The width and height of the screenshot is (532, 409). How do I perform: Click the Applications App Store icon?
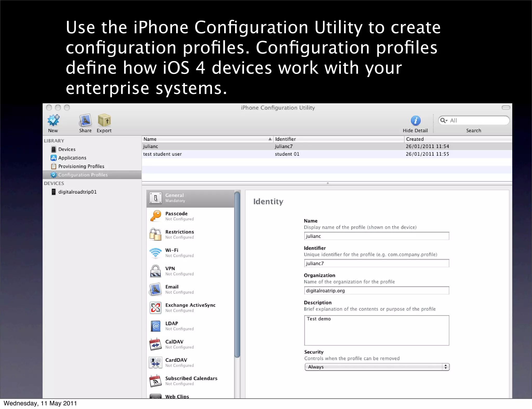click(x=54, y=158)
